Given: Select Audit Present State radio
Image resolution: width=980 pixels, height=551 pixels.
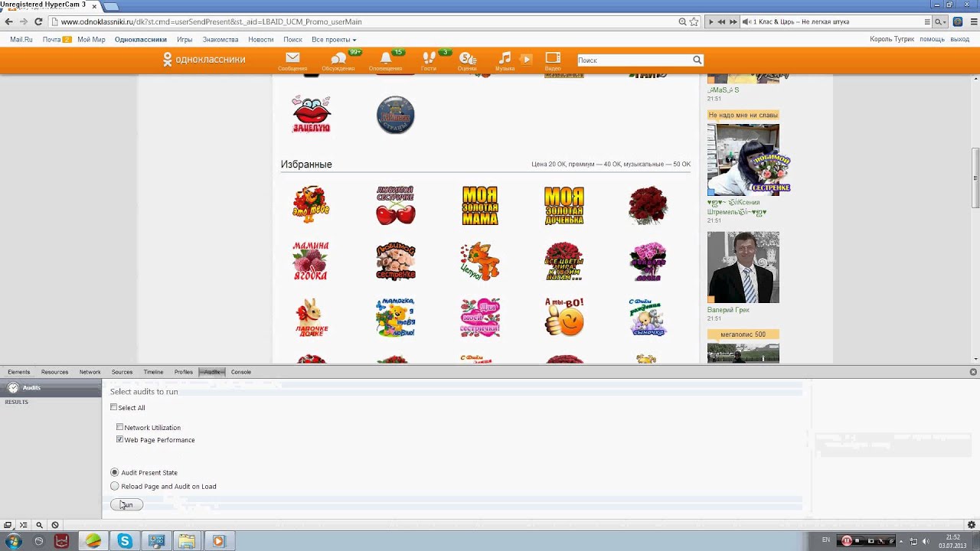Looking at the screenshot, I should [x=115, y=472].
